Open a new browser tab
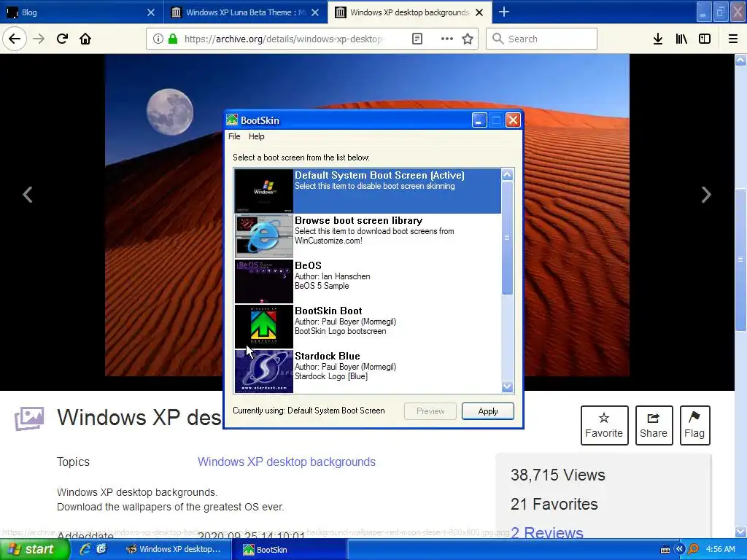The height and width of the screenshot is (560, 747). pyautogui.click(x=503, y=12)
